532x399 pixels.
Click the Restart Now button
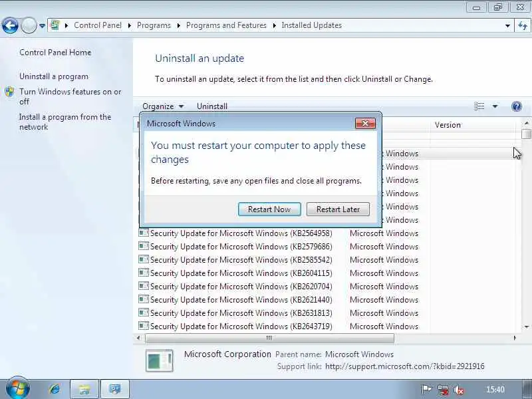[269, 209]
